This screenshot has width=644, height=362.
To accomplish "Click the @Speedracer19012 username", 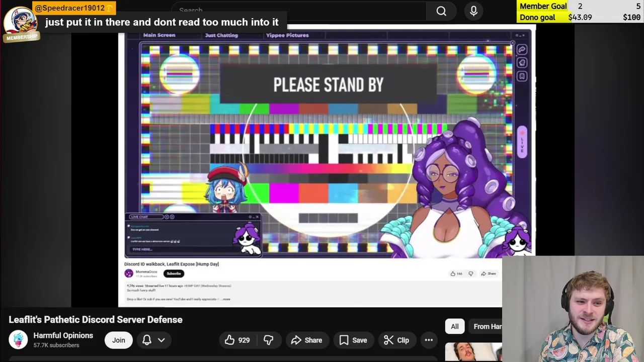I will 69,8.
